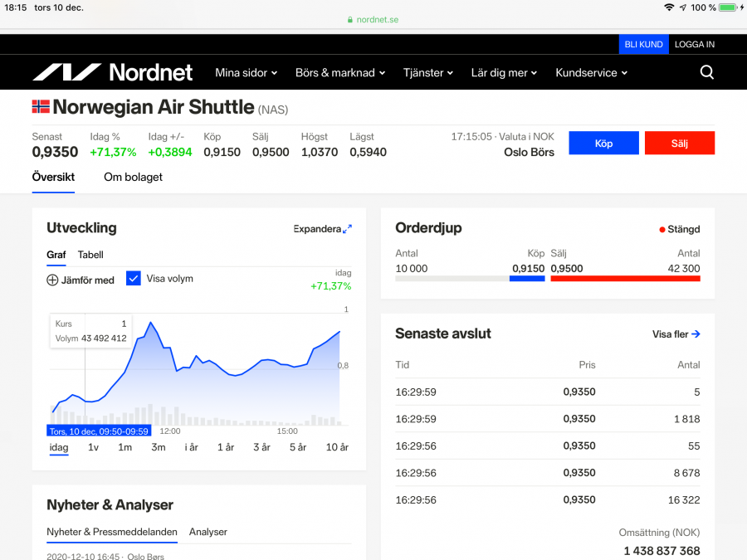Tap the red Stängd status dot
747x560 pixels.
coord(662,230)
